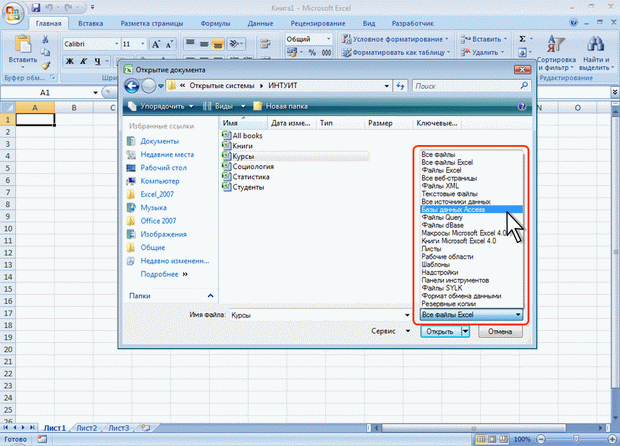
Task: Open the Сервис tools dropdown
Action: (x=391, y=331)
